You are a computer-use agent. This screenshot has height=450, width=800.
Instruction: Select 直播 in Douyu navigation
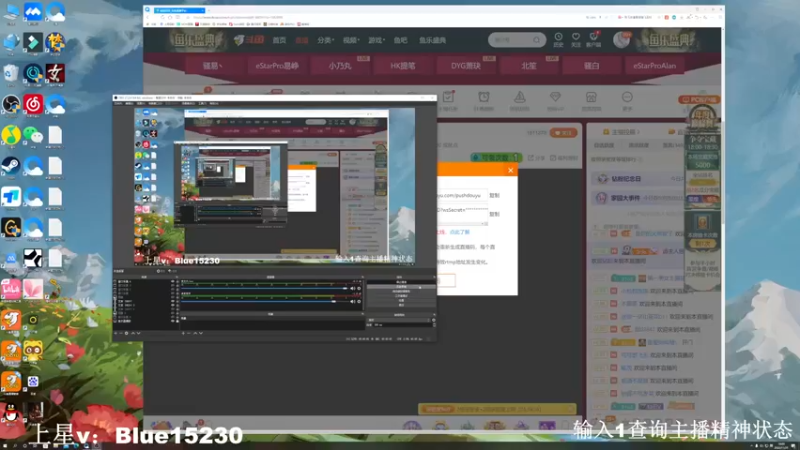pos(302,40)
